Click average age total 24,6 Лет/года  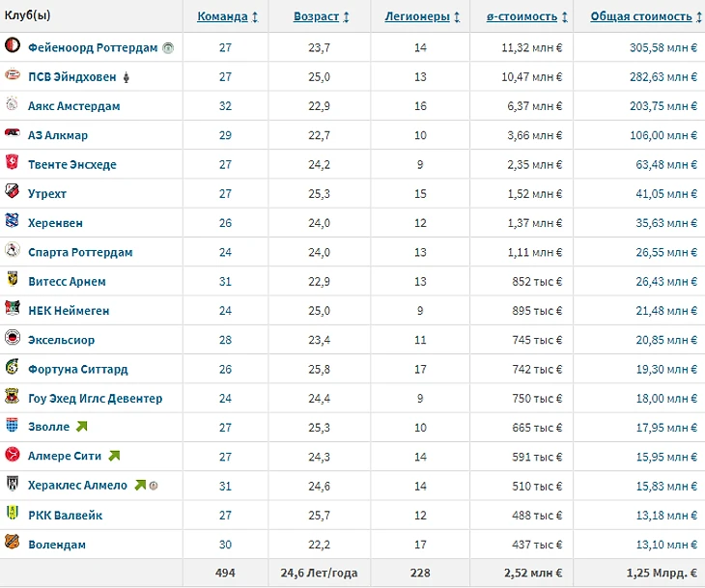pos(320,574)
